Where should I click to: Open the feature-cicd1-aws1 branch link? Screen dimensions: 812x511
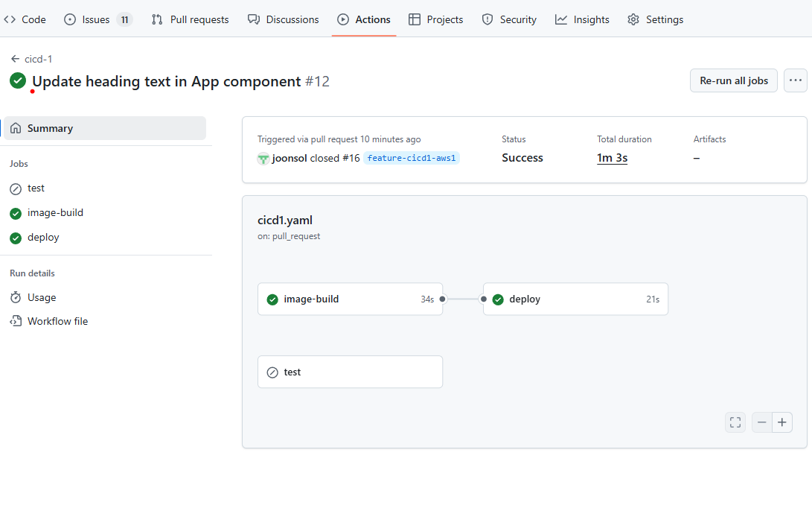(x=412, y=158)
